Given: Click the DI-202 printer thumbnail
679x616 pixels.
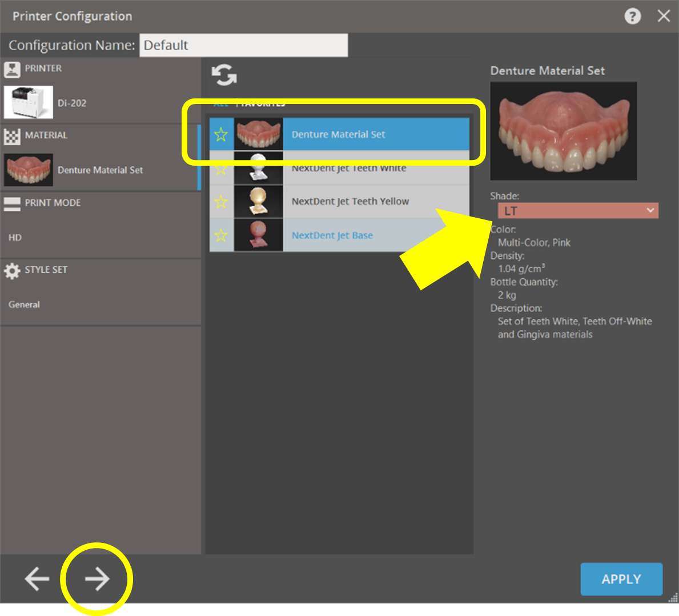Looking at the screenshot, I should pyautogui.click(x=29, y=102).
